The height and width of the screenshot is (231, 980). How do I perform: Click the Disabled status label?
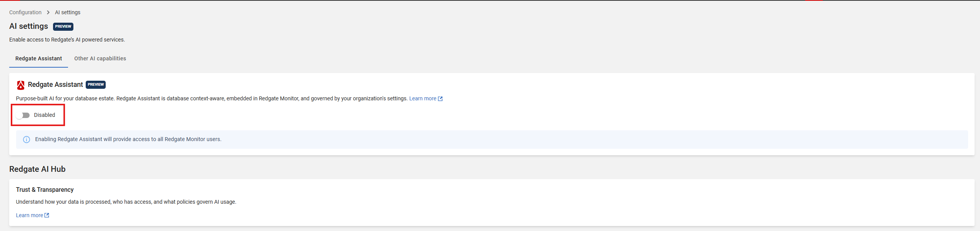click(45, 115)
